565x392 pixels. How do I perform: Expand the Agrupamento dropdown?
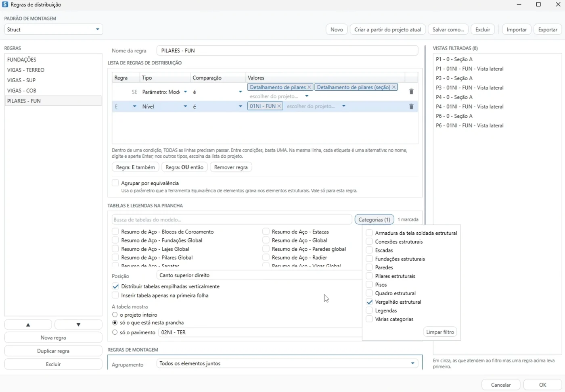click(x=287, y=363)
